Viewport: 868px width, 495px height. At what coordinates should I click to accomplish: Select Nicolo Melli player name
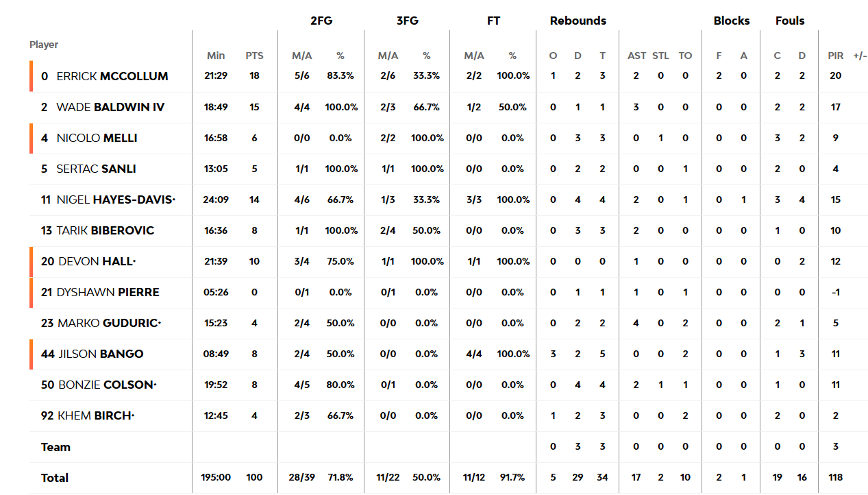pyautogui.click(x=97, y=138)
